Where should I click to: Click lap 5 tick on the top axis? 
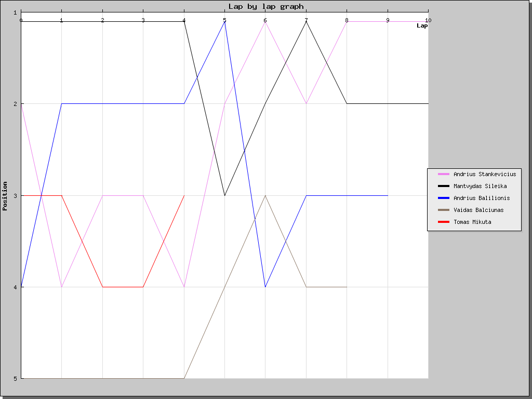coord(224,20)
